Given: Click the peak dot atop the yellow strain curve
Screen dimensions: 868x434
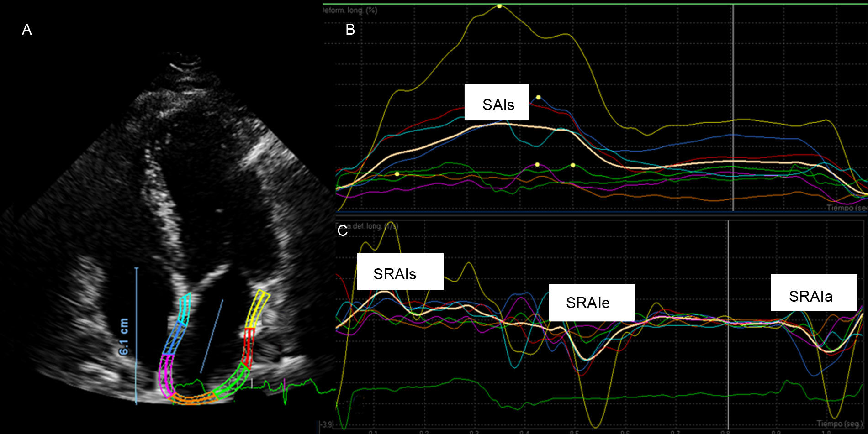Looking at the screenshot, I should click(x=499, y=6).
